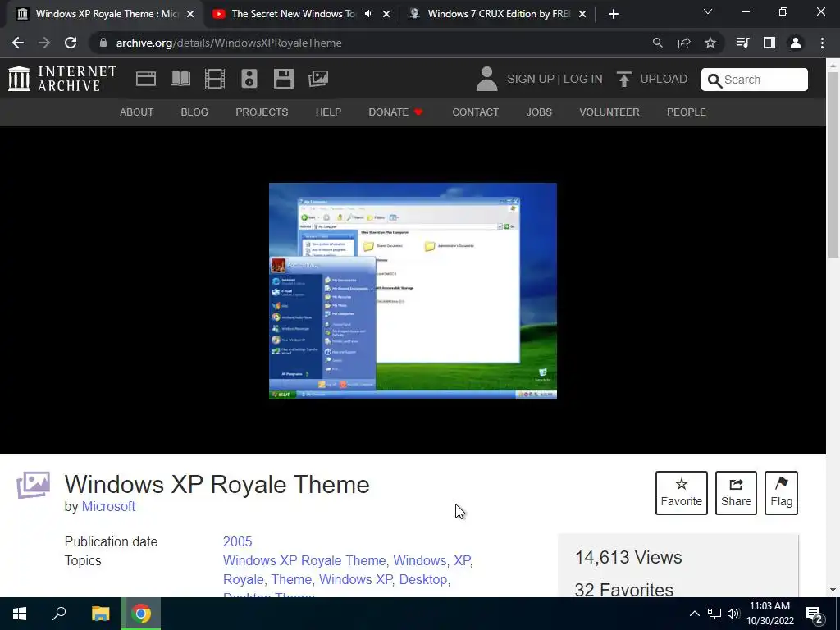Open the VOLUNTEER menu item

(x=609, y=112)
